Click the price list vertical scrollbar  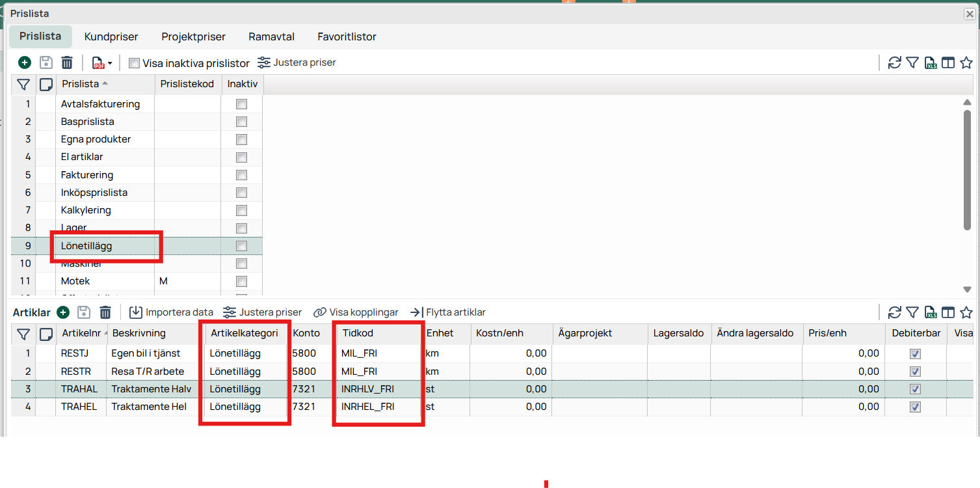(967, 169)
